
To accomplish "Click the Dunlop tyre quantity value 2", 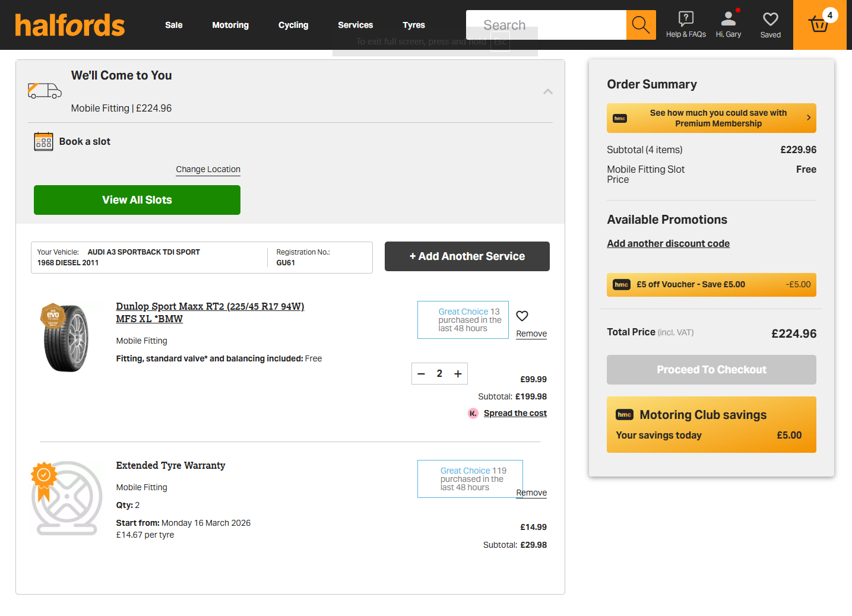I will pyautogui.click(x=439, y=374).
